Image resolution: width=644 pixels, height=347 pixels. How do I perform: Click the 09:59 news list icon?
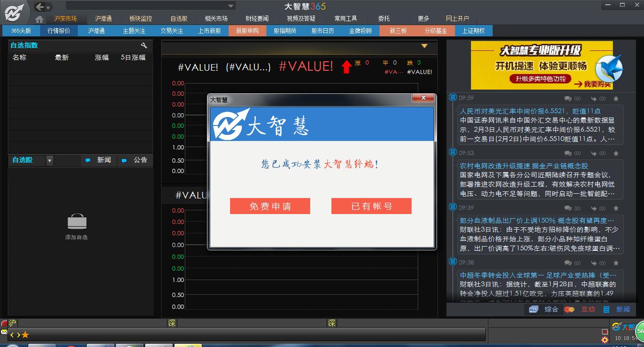[453, 98]
